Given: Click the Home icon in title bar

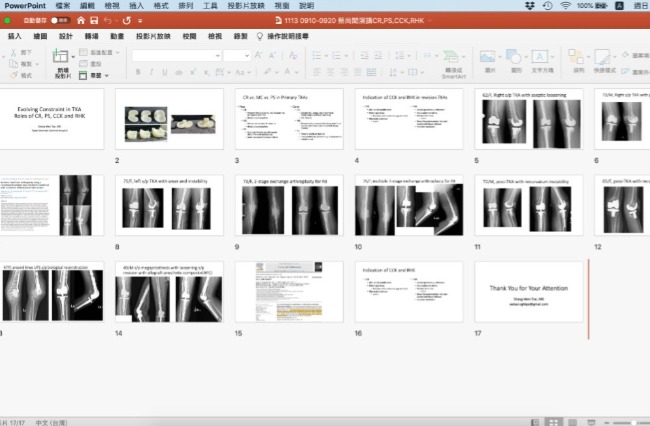Looking at the screenshot, I should (80, 20).
